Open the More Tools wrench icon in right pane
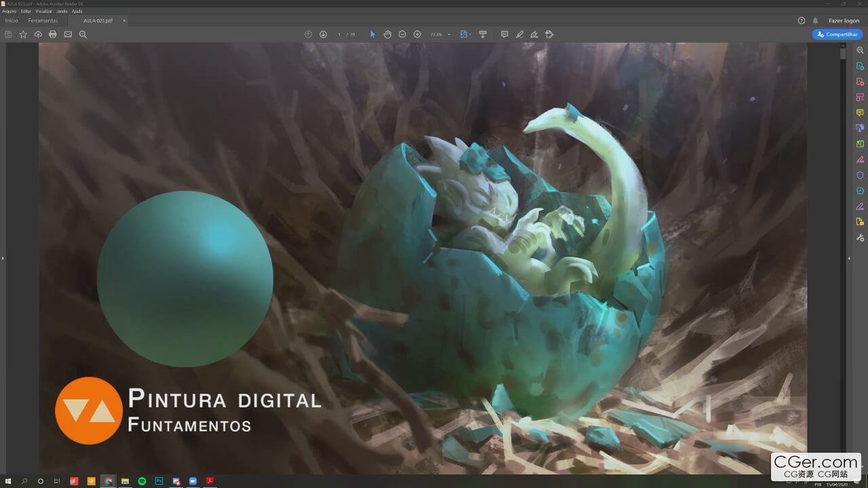Viewport: 868px width, 488px height. point(860,238)
